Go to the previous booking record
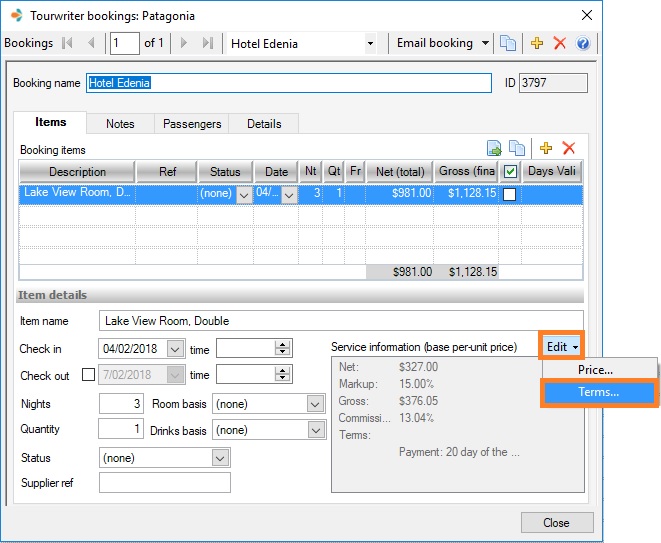Viewport: 661px width, 543px height. coord(91,43)
